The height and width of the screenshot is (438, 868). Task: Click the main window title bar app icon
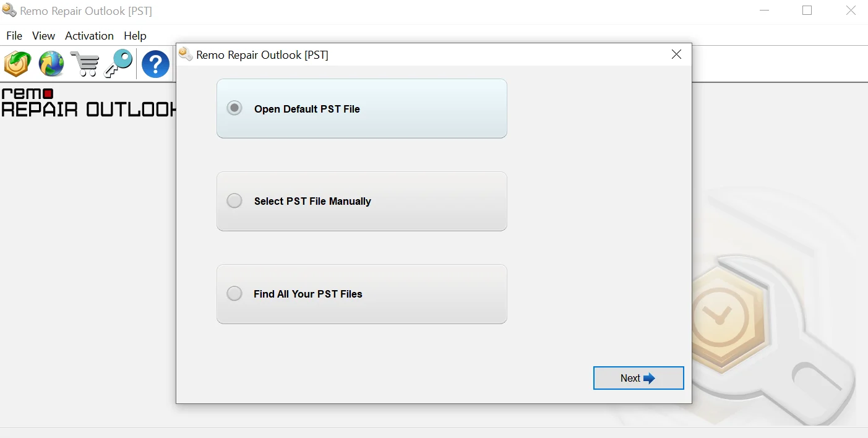[x=9, y=11]
